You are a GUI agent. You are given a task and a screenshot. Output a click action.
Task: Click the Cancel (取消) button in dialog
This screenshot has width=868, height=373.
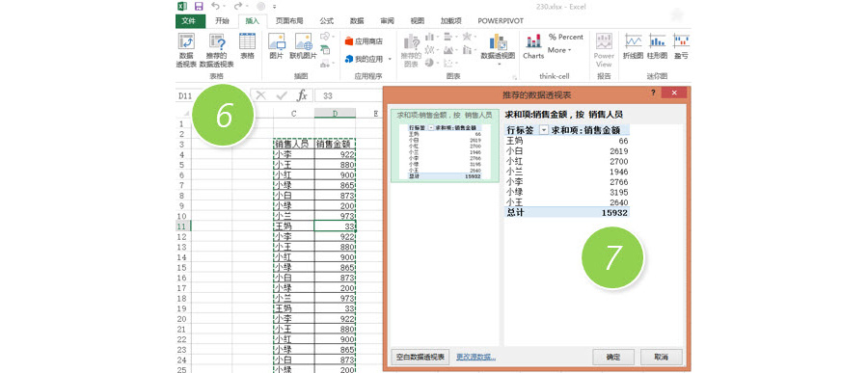[662, 357]
